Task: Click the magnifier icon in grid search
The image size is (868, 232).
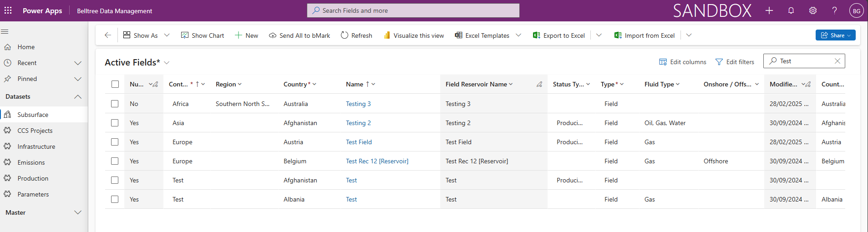Action: 773,61
